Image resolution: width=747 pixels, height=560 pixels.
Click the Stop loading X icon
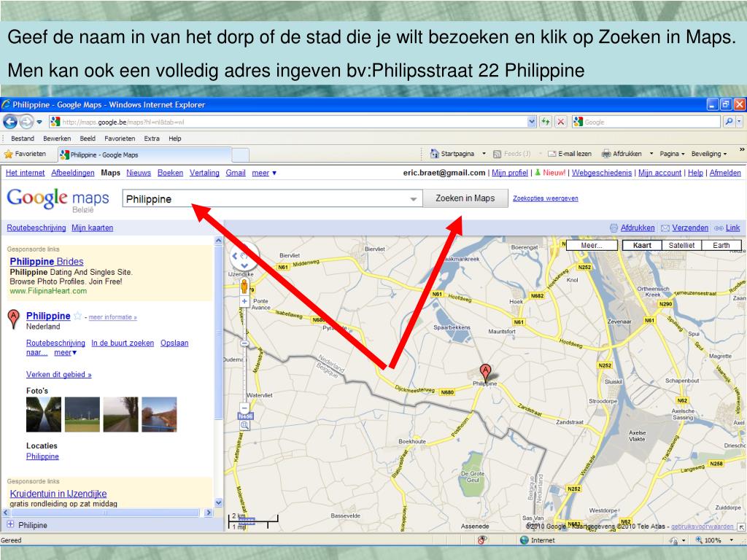coord(561,122)
